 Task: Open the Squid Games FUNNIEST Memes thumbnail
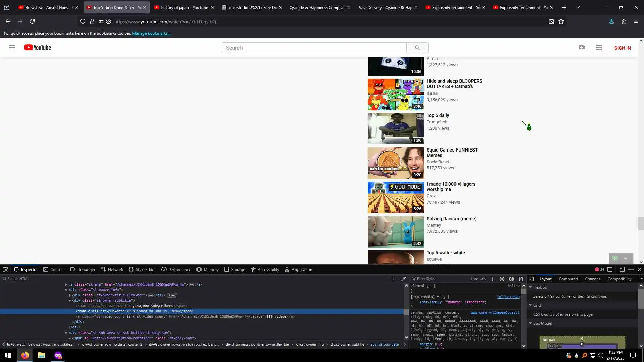click(x=395, y=163)
